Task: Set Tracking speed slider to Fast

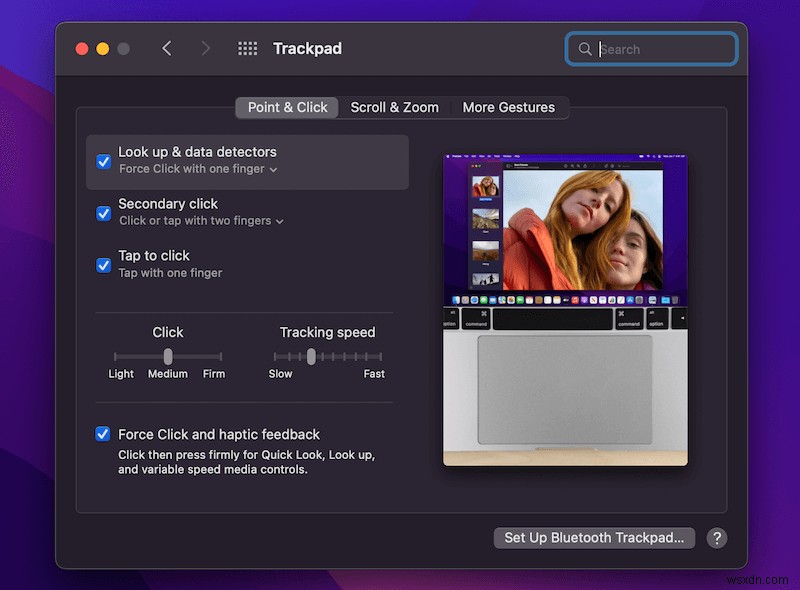Action: click(x=380, y=357)
